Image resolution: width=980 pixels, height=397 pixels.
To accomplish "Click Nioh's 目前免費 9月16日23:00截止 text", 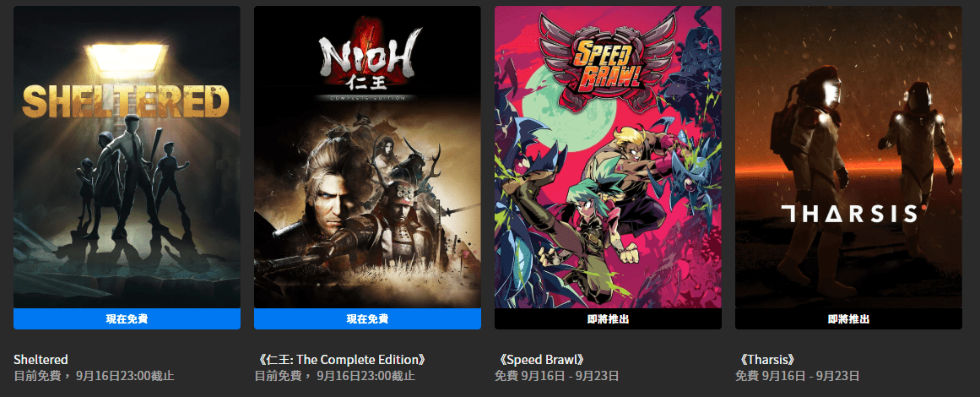I will coord(334,376).
